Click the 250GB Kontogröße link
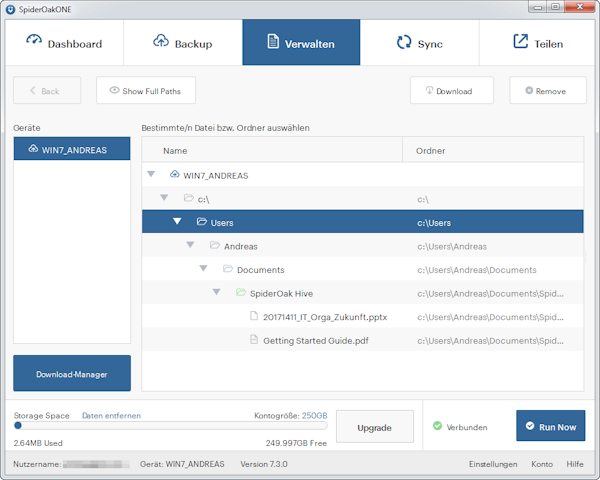Viewport: 600px width, 480px height. (315, 416)
